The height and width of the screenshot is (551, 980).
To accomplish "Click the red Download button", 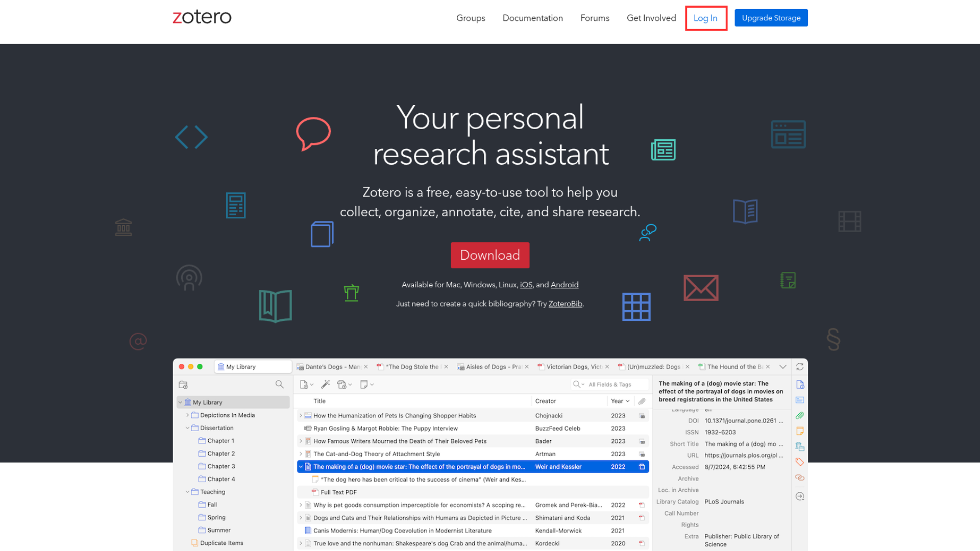I will point(489,255).
